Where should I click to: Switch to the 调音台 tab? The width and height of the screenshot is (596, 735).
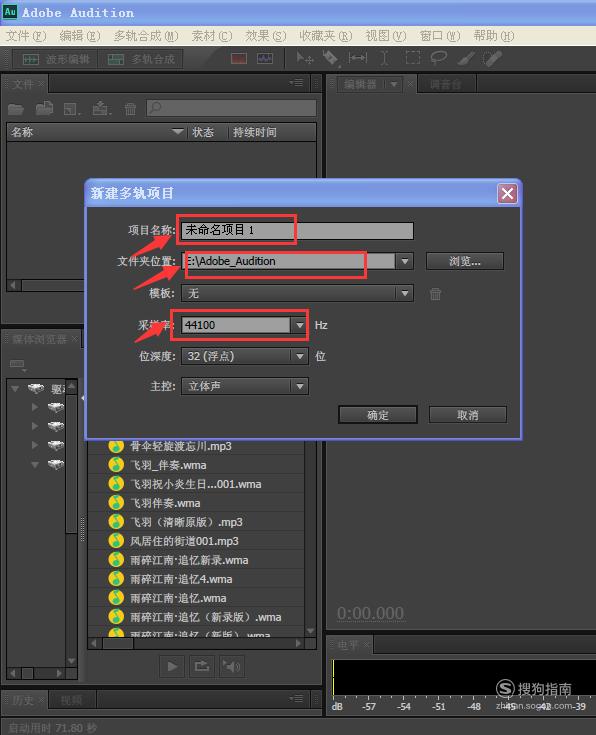(x=445, y=84)
